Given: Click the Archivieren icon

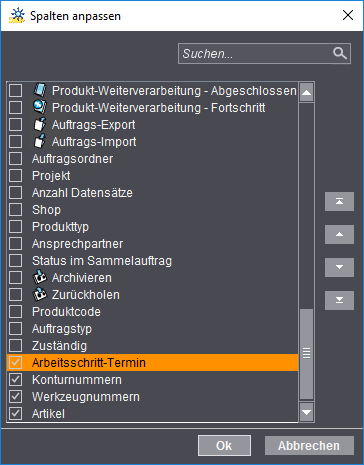Looking at the screenshot, I should pyautogui.click(x=40, y=277).
